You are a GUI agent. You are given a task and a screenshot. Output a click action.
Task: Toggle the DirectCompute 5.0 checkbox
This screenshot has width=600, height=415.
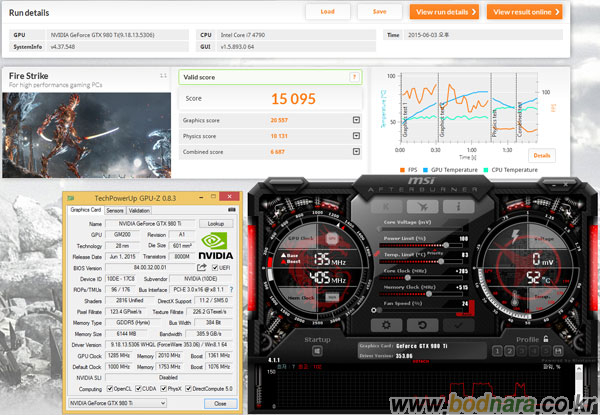tap(189, 389)
